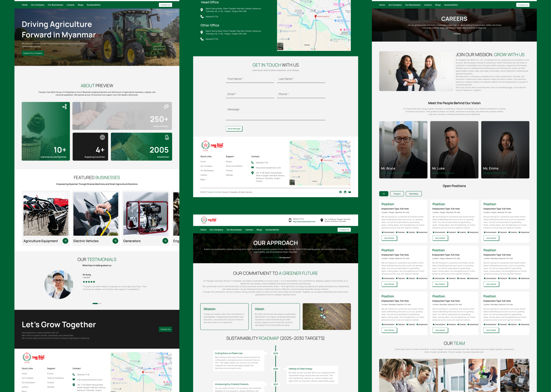The width and height of the screenshot is (551, 392).
Task: Select the Yangon positions filter
Action: 397,194
